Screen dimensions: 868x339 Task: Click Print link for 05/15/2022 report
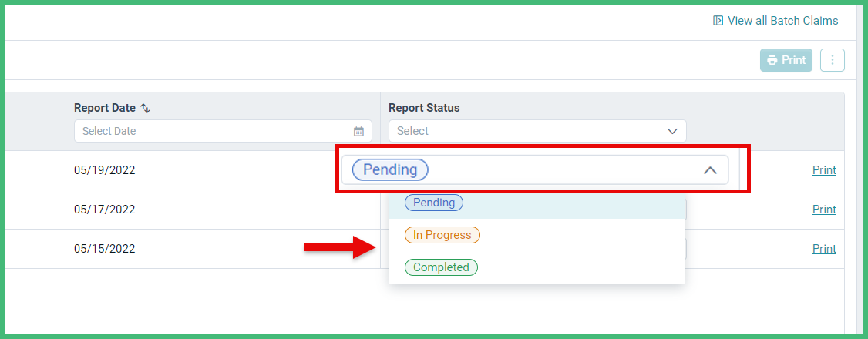pos(824,249)
